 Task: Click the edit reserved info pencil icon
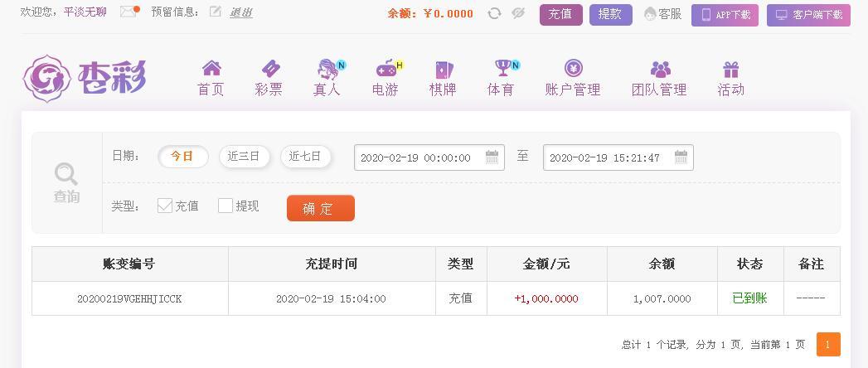[216, 11]
